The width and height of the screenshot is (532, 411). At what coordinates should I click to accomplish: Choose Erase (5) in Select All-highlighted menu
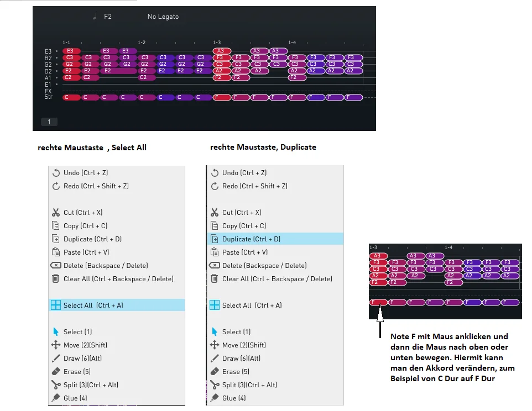tap(77, 372)
